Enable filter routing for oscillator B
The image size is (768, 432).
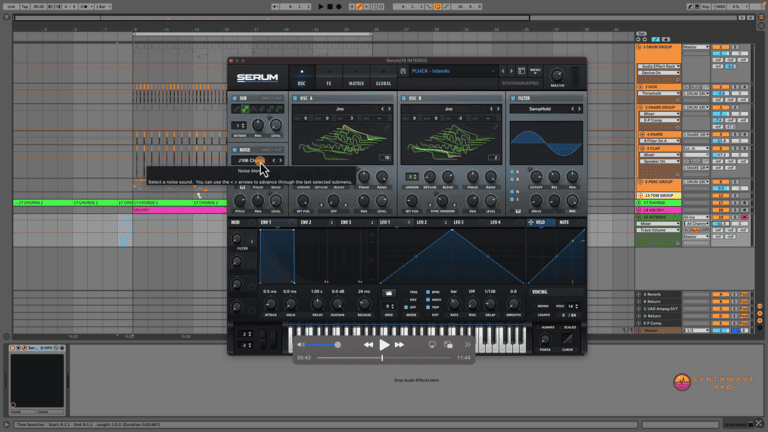[x=512, y=179]
